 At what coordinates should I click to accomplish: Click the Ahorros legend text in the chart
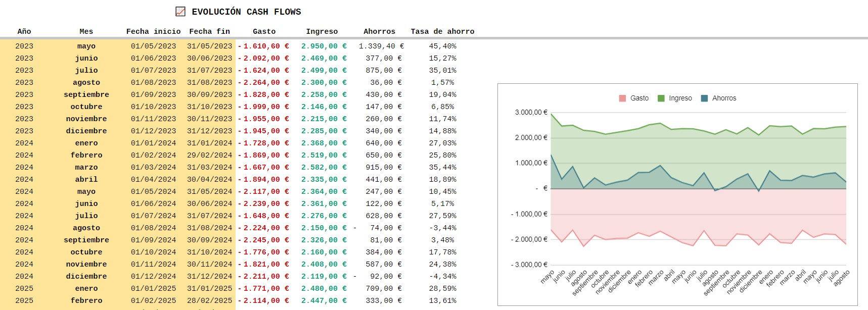[x=724, y=98]
